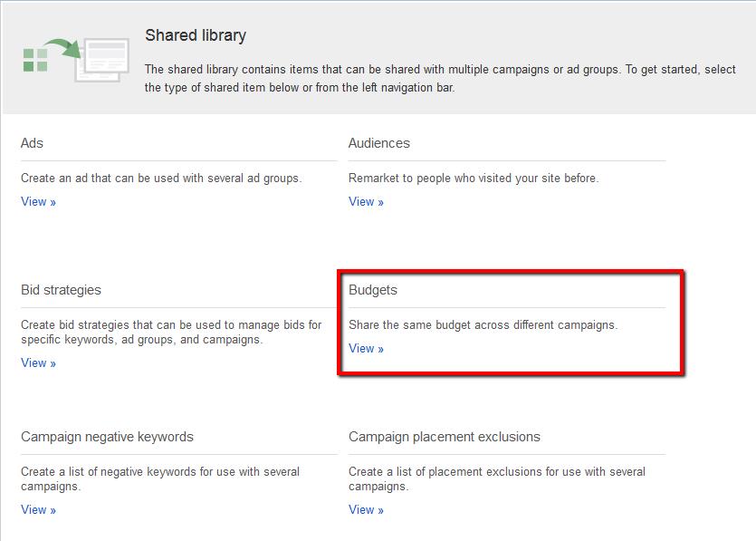Click the placement exclusions list description
756x541 pixels.
(x=496, y=478)
